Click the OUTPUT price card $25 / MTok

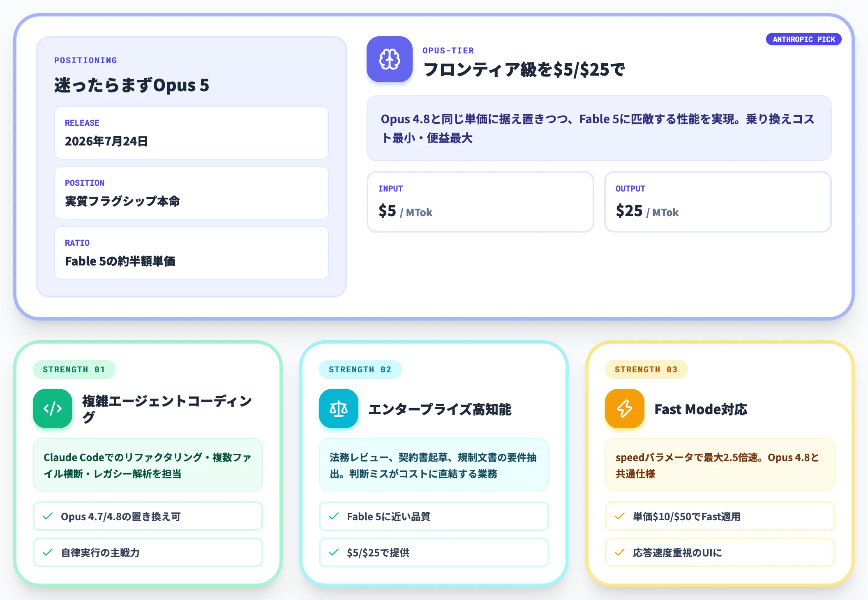point(718,202)
